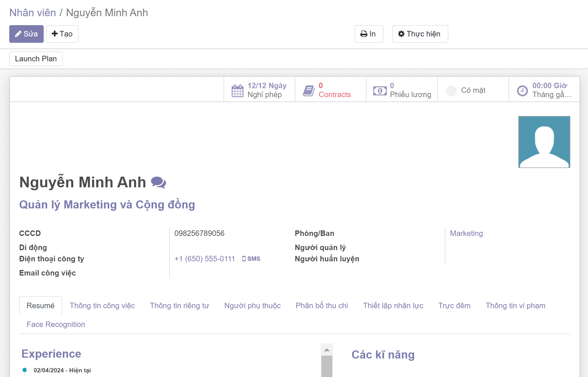
Task: Open Contracts via the book icon
Action: 309,90
